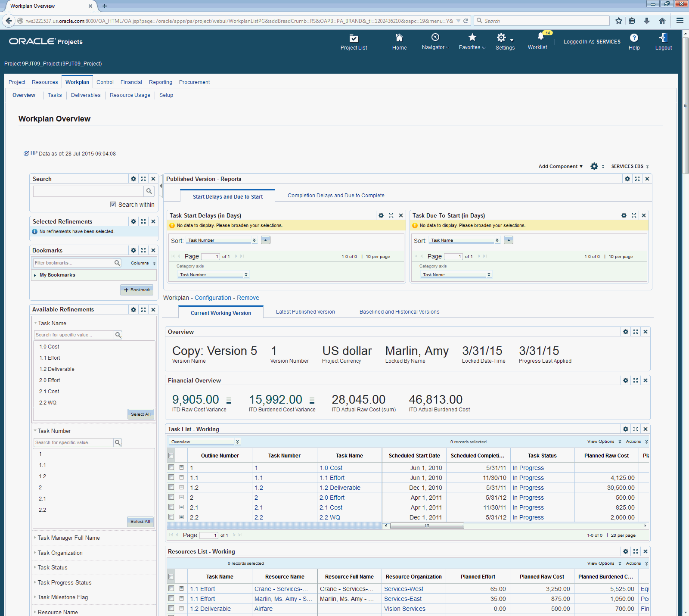Open gear options for Task Start Delays
The height and width of the screenshot is (616, 689).
point(381,215)
